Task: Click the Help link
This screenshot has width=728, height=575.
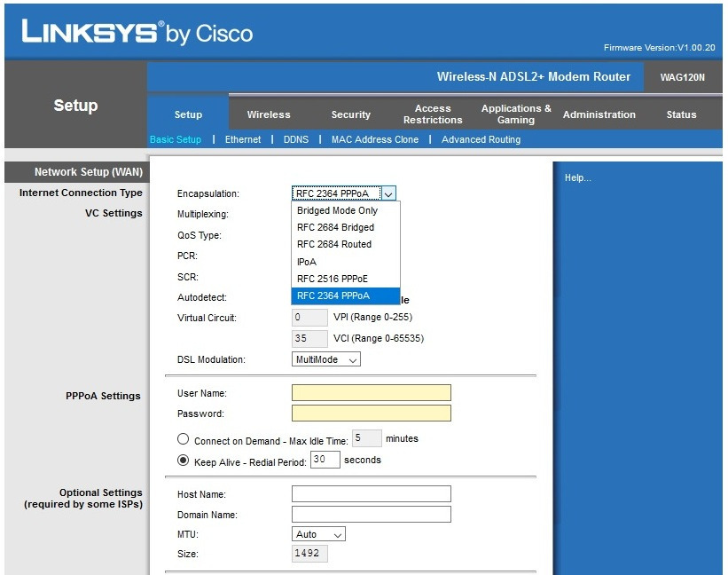Action: [577, 177]
